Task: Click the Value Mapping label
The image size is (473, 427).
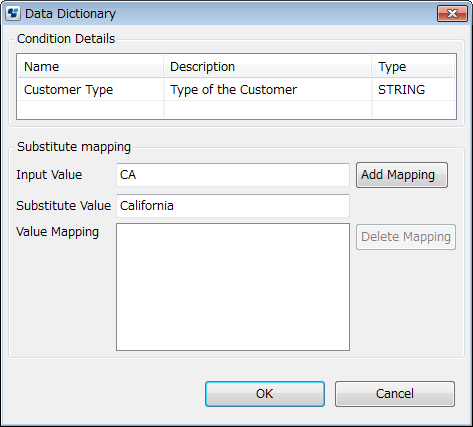Action: click(57, 232)
